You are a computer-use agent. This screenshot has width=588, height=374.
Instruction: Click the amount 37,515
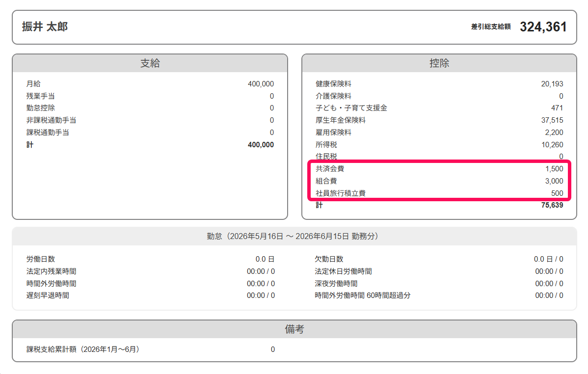click(552, 120)
